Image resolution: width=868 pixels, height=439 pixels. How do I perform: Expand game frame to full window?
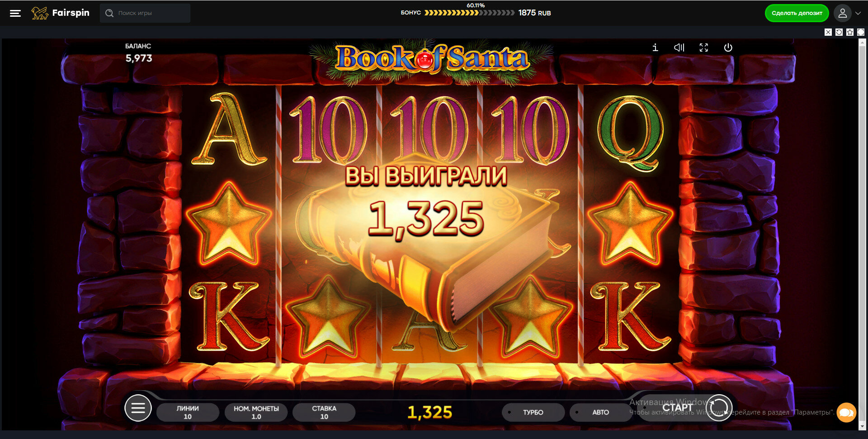(x=861, y=32)
